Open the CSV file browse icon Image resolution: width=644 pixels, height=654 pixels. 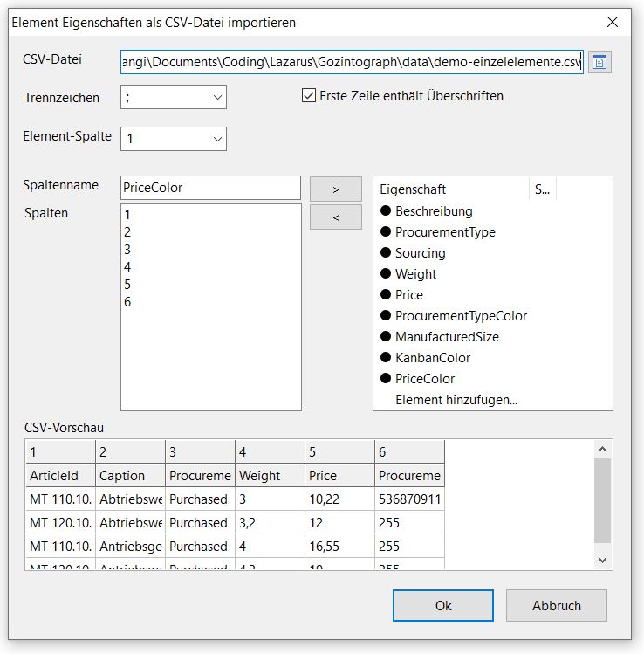click(599, 62)
